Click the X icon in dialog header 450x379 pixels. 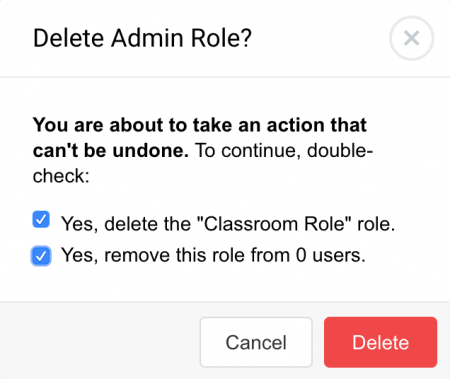pyautogui.click(x=411, y=38)
